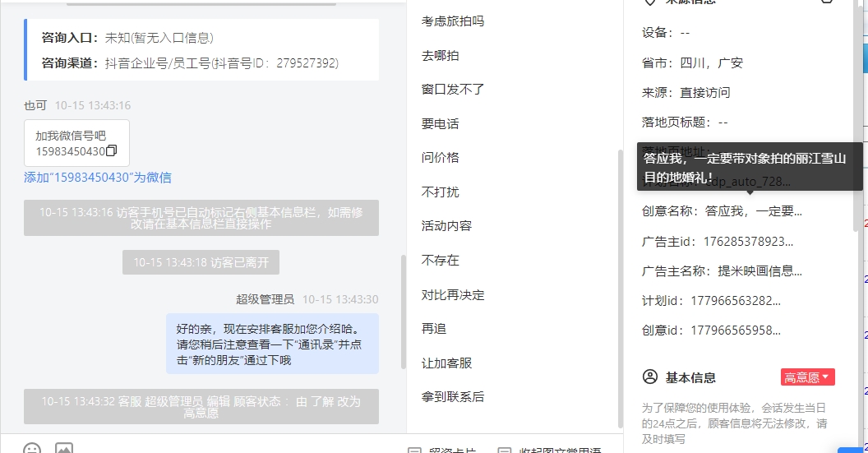Image resolution: width=868 pixels, height=453 pixels.
Task: Click the chat panel vertical scrollbar
Action: pyautogui.click(x=404, y=312)
